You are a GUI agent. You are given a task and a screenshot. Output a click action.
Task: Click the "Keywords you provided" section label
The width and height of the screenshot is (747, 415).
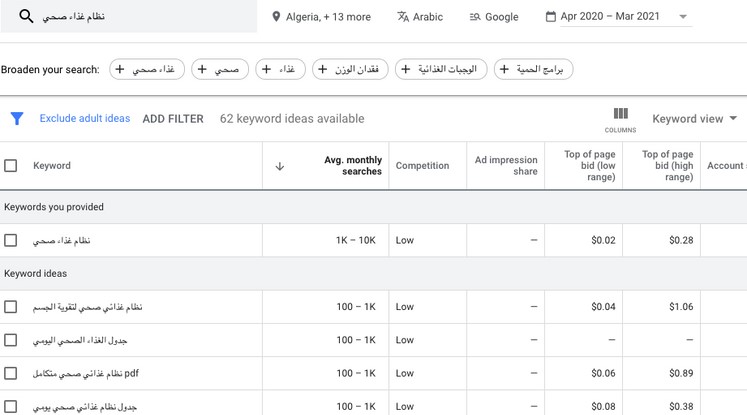coord(54,207)
